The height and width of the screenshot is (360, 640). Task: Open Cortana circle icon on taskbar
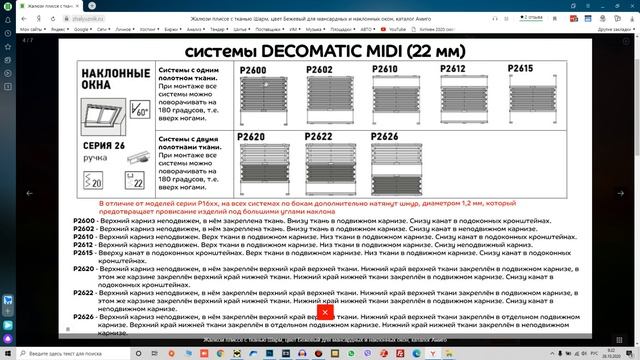(x=138, y=353)
